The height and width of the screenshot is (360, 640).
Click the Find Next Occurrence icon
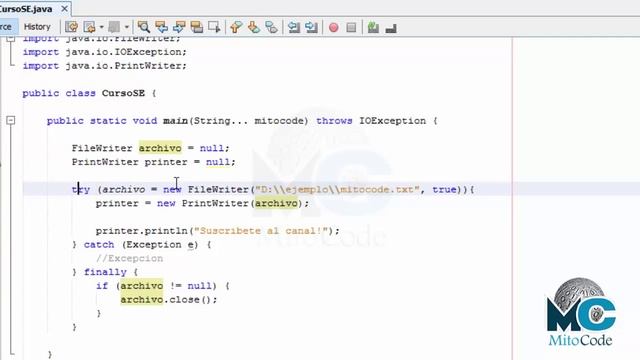[x=179, y=27]
